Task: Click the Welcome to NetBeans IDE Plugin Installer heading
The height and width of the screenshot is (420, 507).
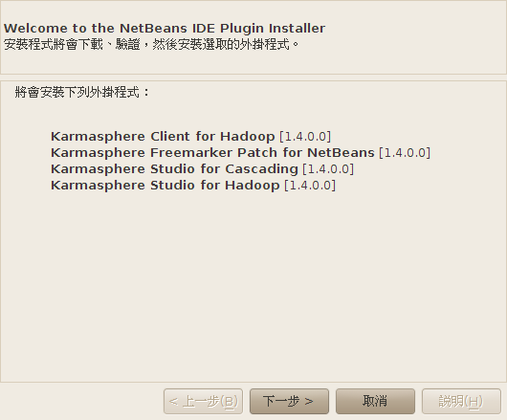Action: (x=165, y=29)
